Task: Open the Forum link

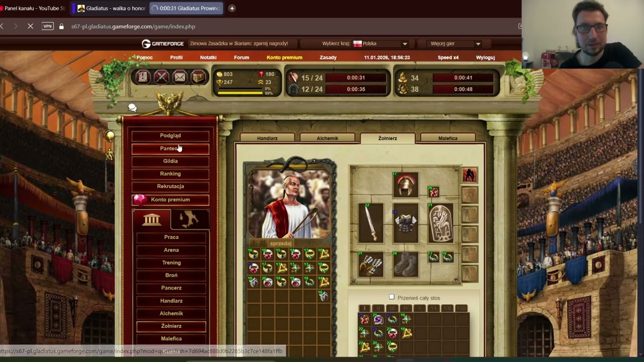Action: 242,57
